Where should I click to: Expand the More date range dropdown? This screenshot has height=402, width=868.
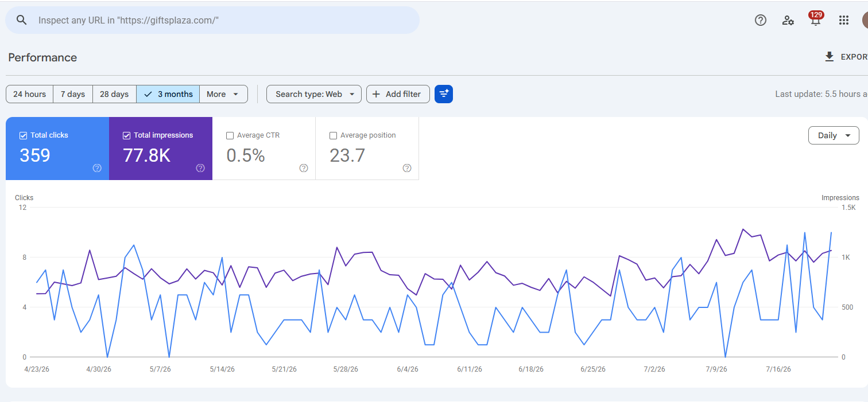[x=223, y=94]
